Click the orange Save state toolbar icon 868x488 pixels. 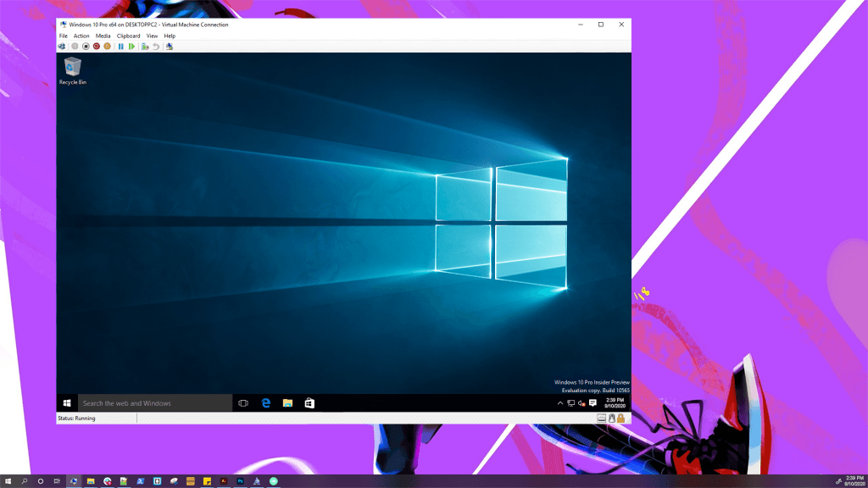click(108, 47)
